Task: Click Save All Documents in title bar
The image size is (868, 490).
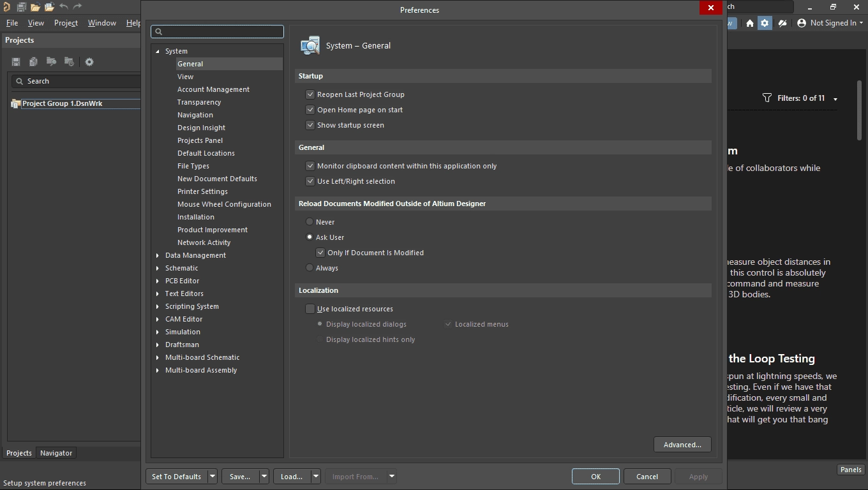Action: tap(21, 7)
